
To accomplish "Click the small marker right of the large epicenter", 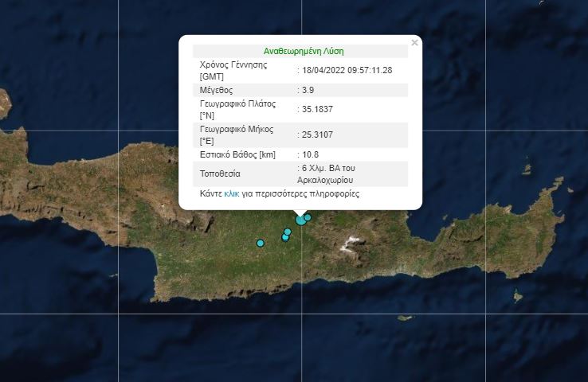I will [308, 216].
